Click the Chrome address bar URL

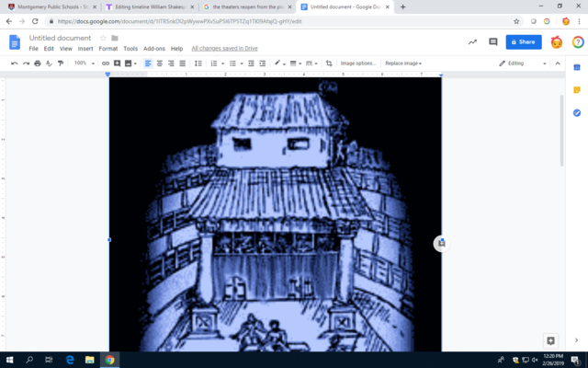pyautogui.click(x=179, y=21)
